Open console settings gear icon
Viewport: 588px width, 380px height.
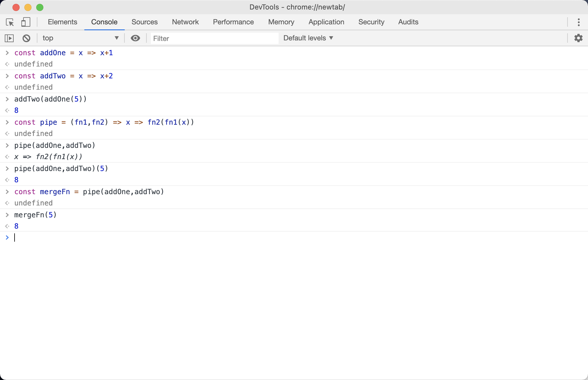click(x=578, y=38)
